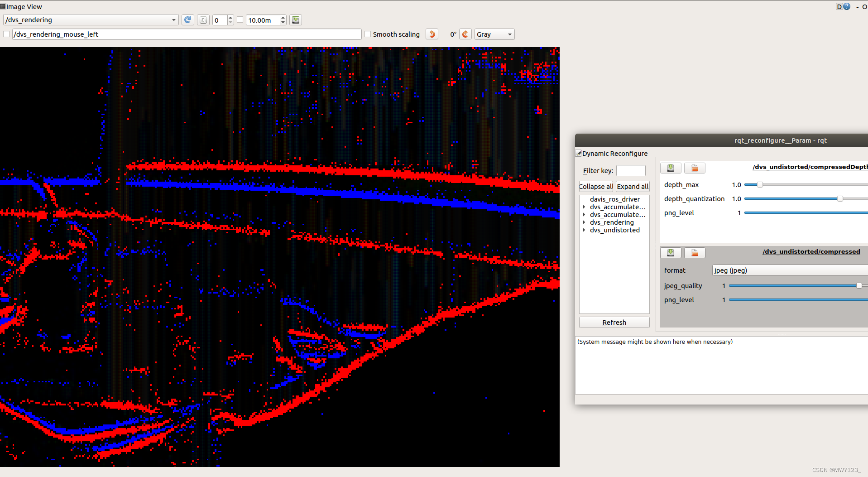
Task: Rotate image view counter-clockwise
Action: (432, 34)
